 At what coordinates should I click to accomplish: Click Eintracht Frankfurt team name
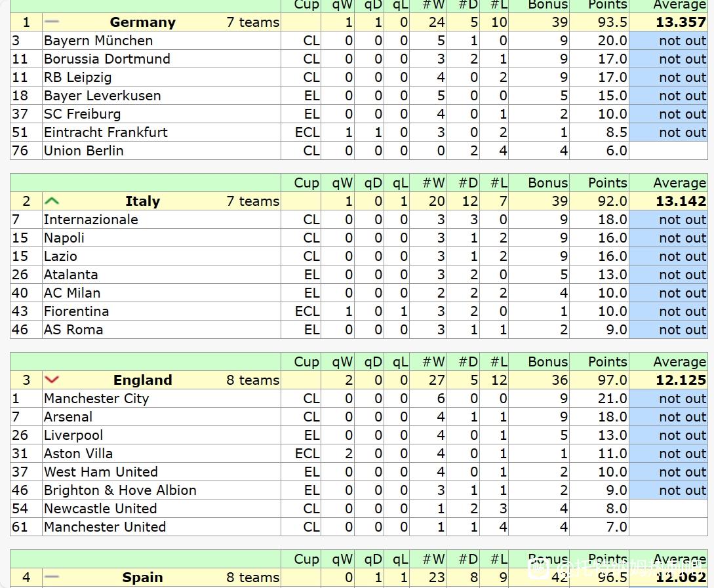(x=106, y=132)
